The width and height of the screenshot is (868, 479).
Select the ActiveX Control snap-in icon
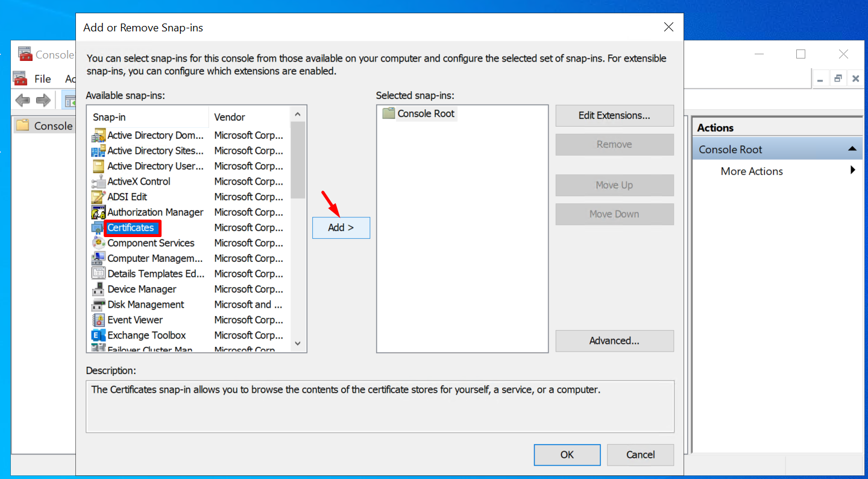pyautogui.click(x=98, y=182)
